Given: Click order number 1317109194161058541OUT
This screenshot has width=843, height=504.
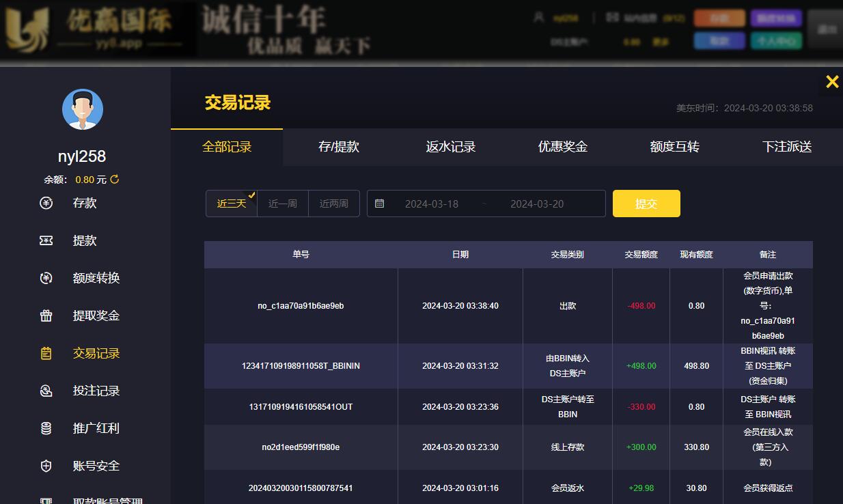Looking at the screenshot, I should (x=301, y=407).
